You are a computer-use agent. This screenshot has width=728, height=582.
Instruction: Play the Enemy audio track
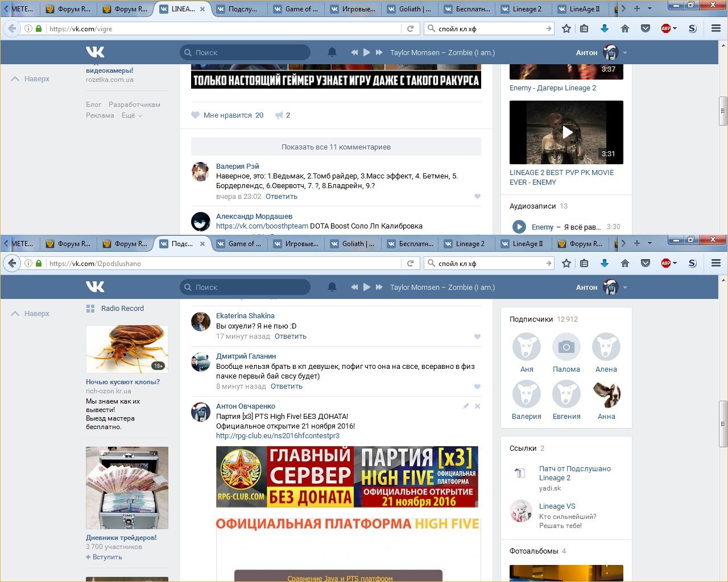(x=519, y=227)
